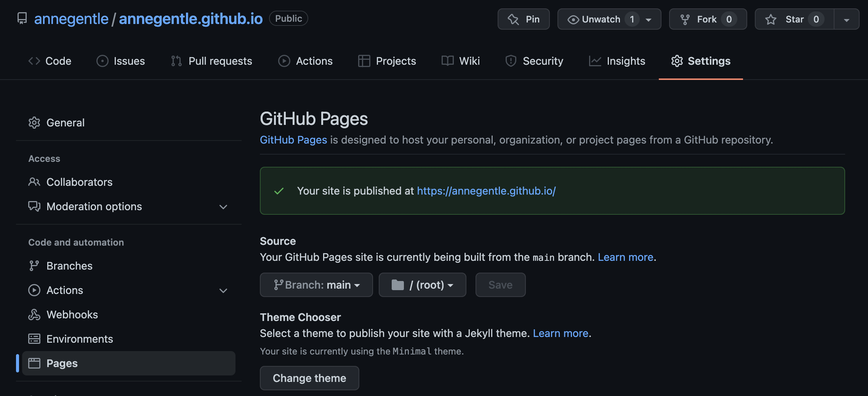Screen dimensions: 868x396
Task: Click the Insights graph icon
Action: coord(594,61)
